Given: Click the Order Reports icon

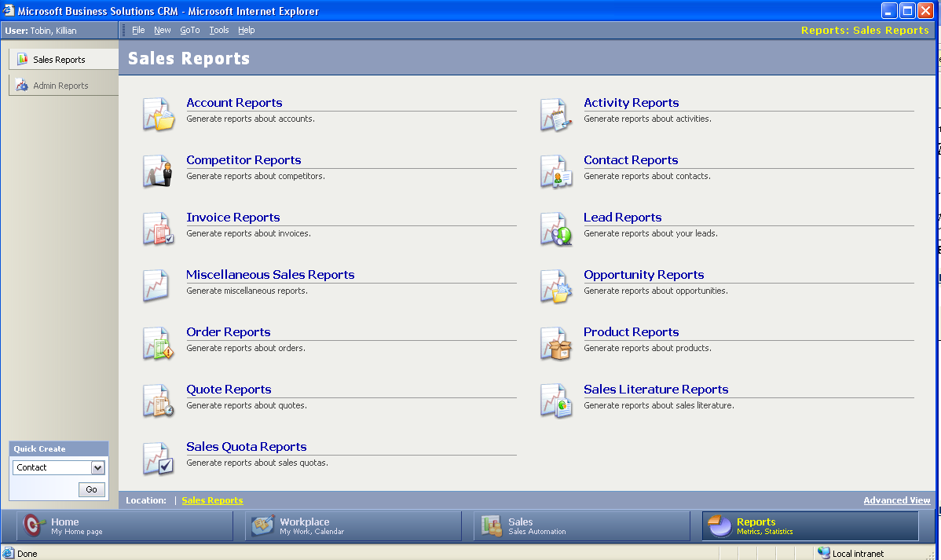Looking at the screenshot, I should point(159,343).
